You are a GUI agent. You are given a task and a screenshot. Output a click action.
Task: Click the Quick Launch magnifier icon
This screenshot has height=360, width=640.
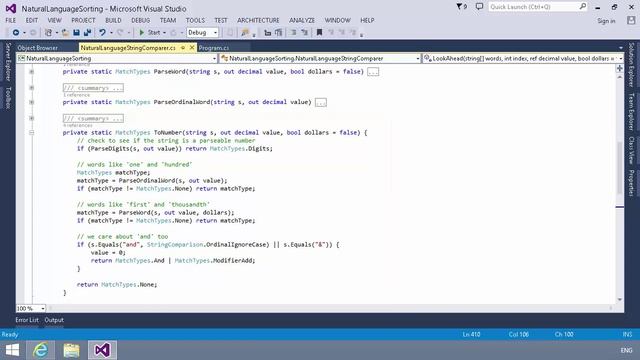point(582,7)
